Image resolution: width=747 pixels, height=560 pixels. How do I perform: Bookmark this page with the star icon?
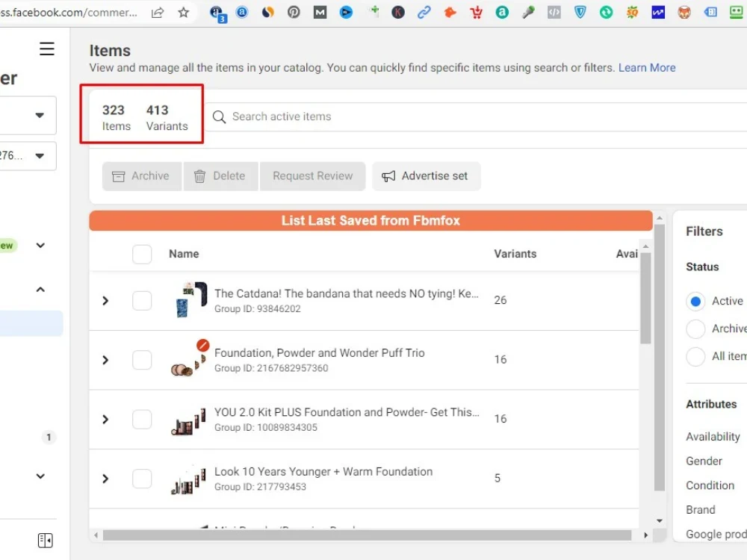[x=184, y=13]
